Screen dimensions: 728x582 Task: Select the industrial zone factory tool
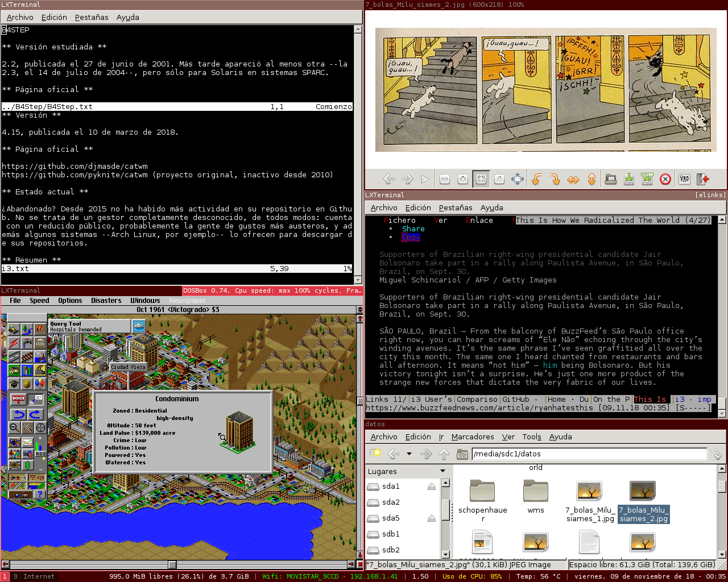pos(40,371)
